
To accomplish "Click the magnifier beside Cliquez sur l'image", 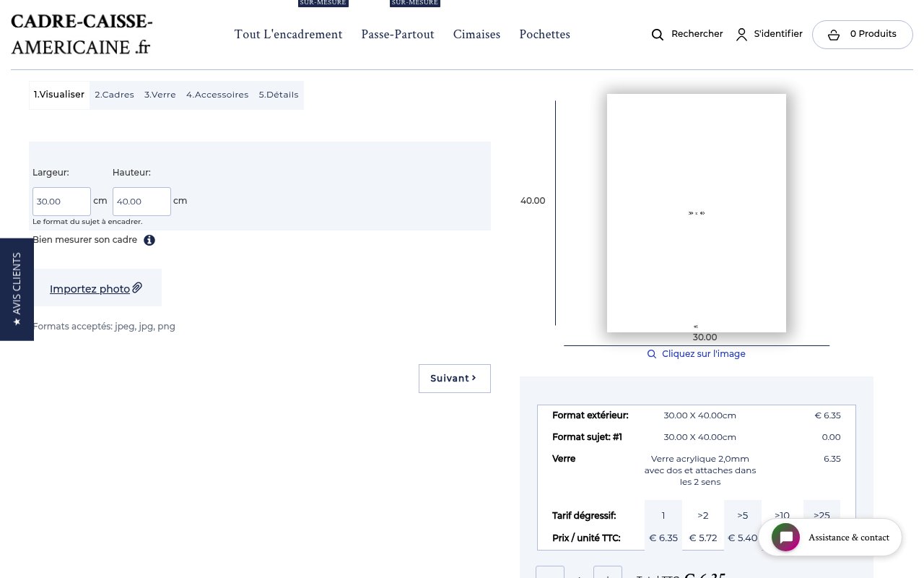I will 652,354.
